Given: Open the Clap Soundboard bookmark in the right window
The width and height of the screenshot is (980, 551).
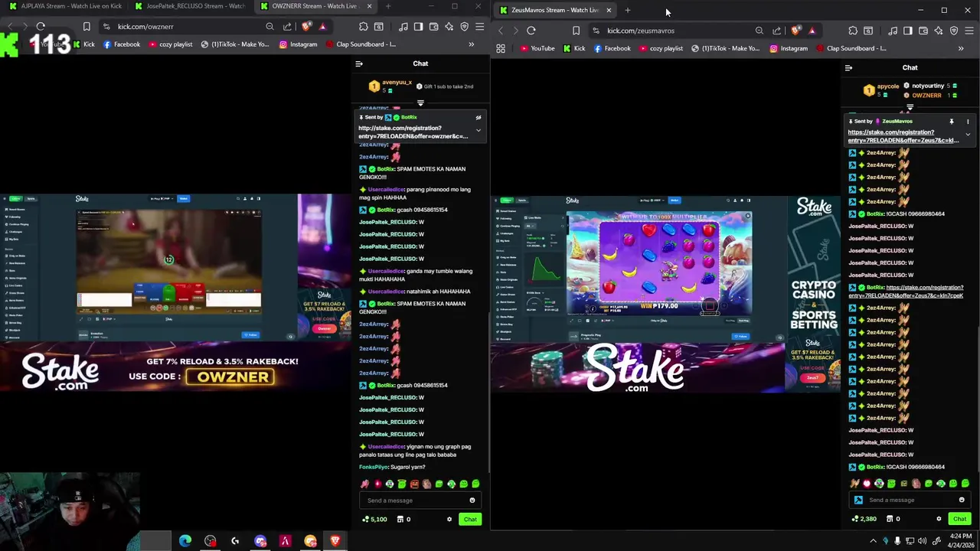Looking at the screenshot, I should [x=851, y=48].
